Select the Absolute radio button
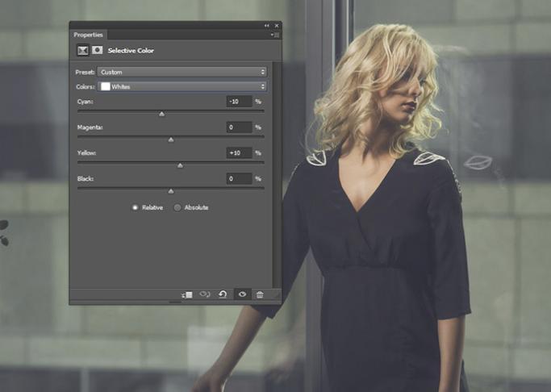 click(x=177, y=207)
